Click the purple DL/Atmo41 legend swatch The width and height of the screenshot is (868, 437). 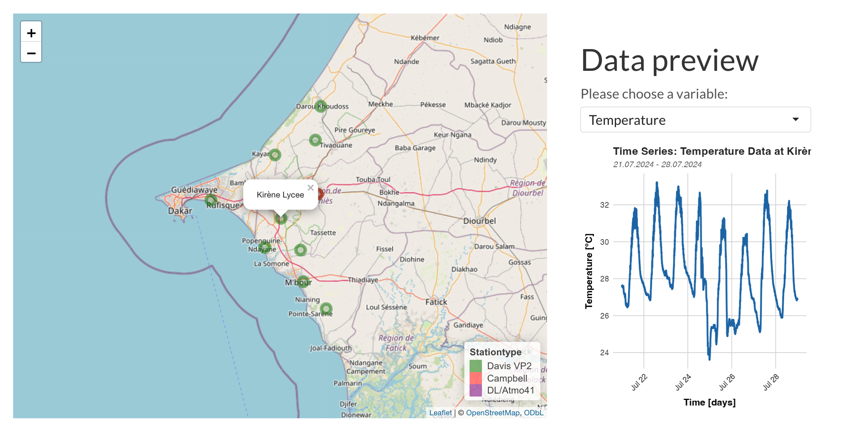[x=476, y=391]
